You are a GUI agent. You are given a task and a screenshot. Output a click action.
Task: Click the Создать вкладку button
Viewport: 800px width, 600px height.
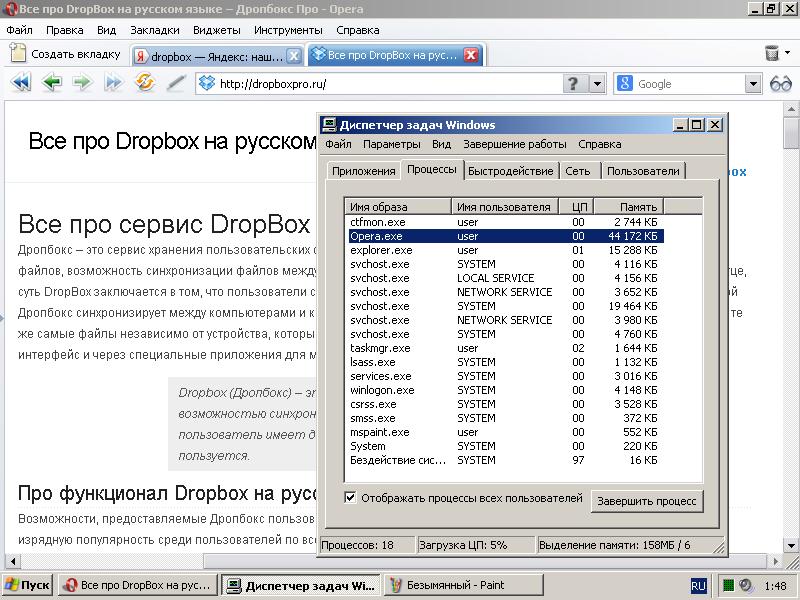tap(65, 54)
